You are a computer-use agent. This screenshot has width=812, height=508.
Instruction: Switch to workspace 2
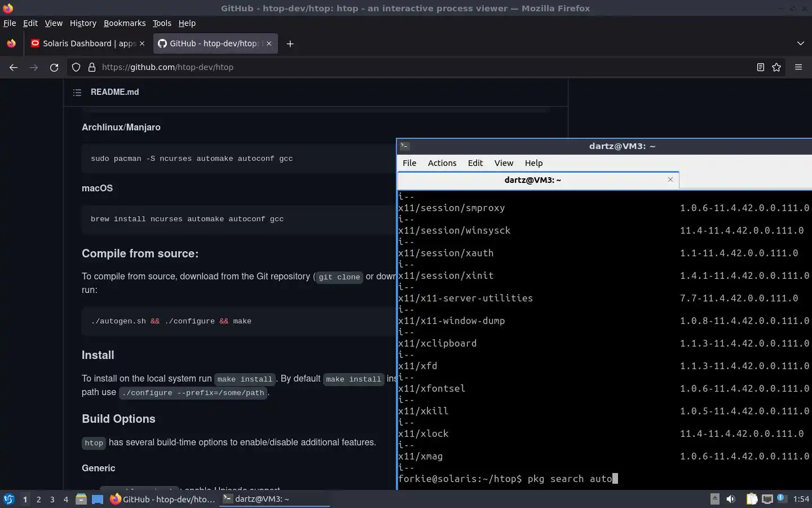(x=38, y=500)
